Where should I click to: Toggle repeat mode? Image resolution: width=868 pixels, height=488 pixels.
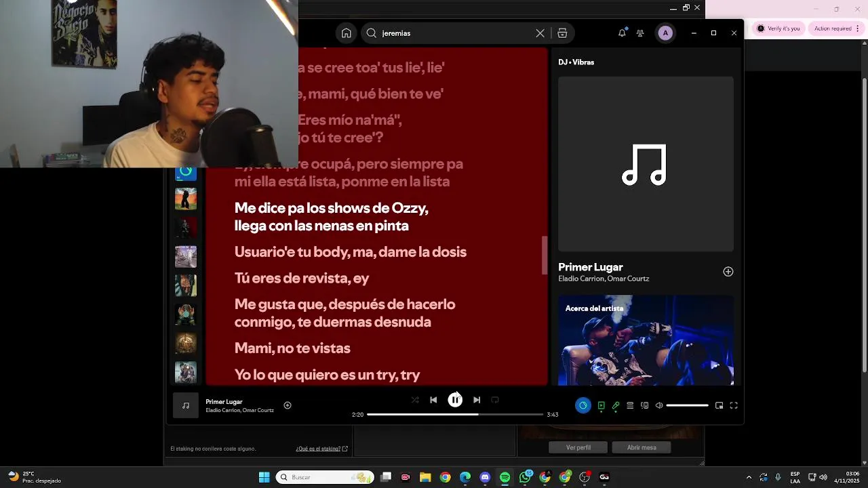click(x=495, y=400)
